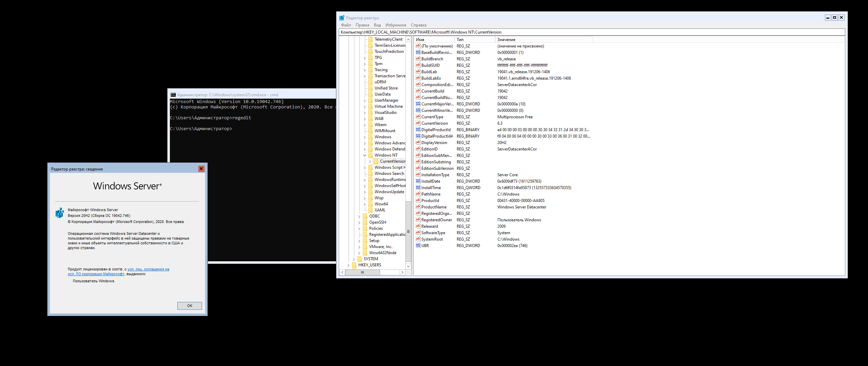Expand the CurrentVersion subkey
The image size is (868, 366).
(x=370, y=161)
